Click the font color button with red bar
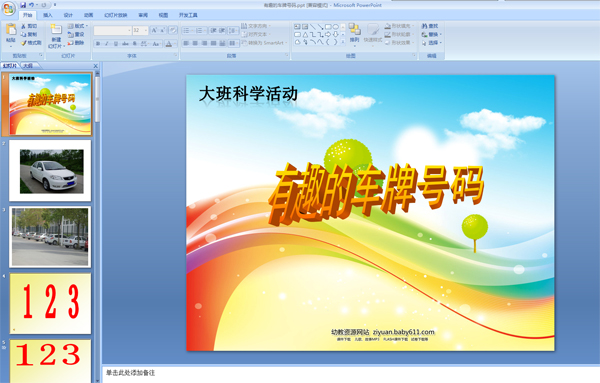 [169, 44]
